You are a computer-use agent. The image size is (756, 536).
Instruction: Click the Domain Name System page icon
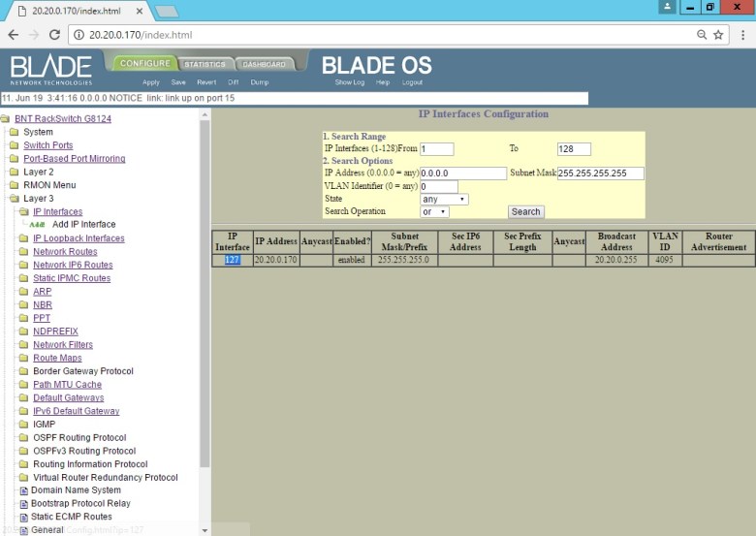pos(23,490)
